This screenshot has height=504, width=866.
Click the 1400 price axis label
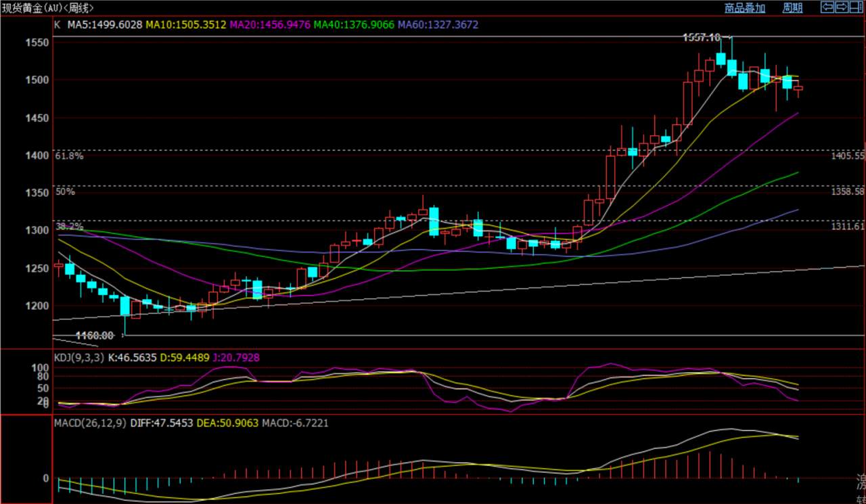[x=37, y=155]
